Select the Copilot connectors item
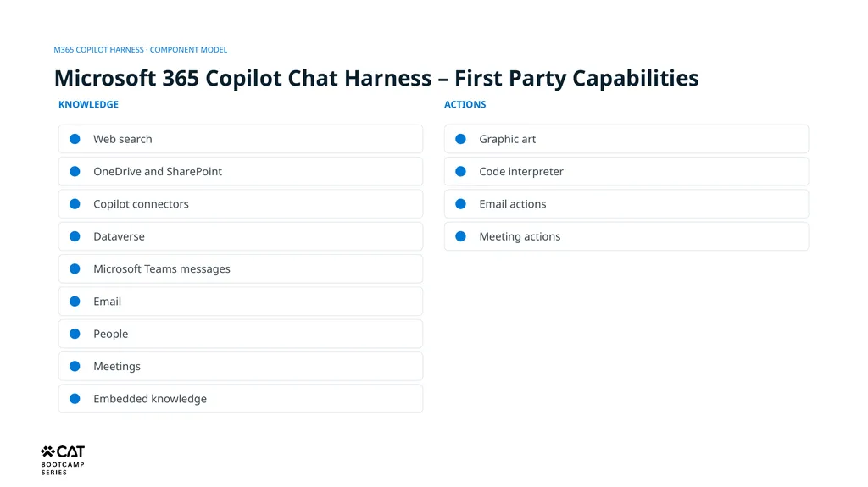Screen dimensions: 868x487 coord(241,203)
